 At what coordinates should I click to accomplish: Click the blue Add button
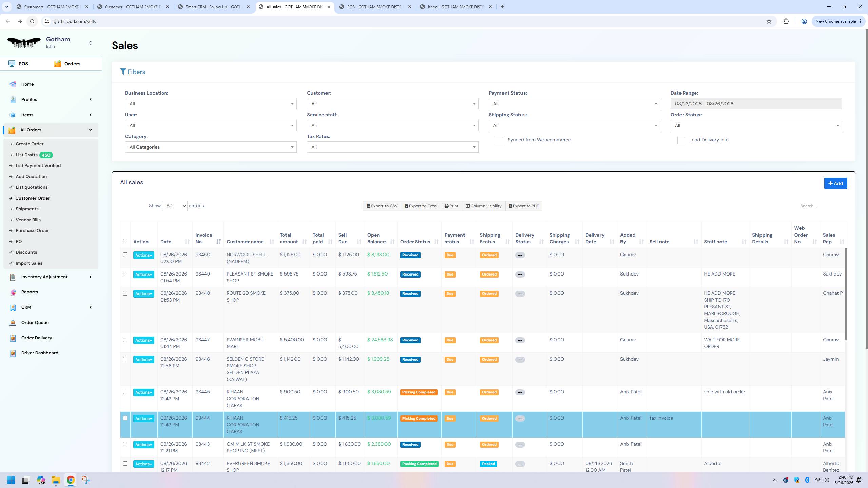click(835, 183)
